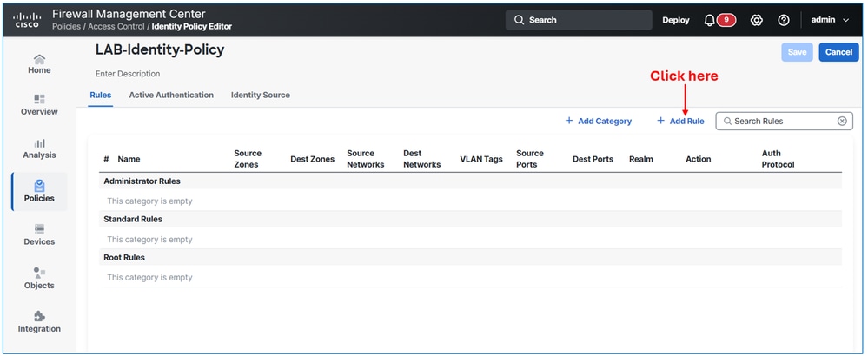Click the Source Ports column header
The height and width of the screenshot is (356, 868).
[530, 159]
